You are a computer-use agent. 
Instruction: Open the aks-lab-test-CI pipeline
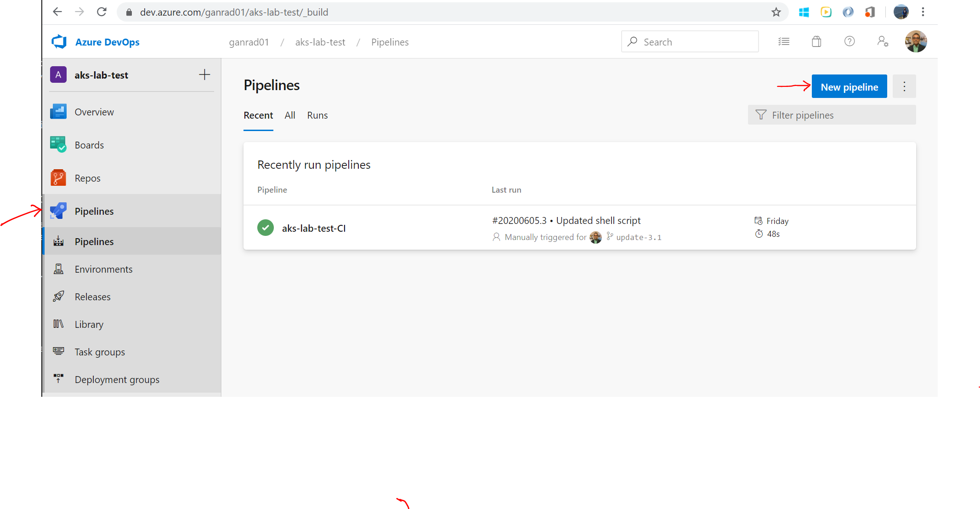pyautogui.click(x=314, y=229)
